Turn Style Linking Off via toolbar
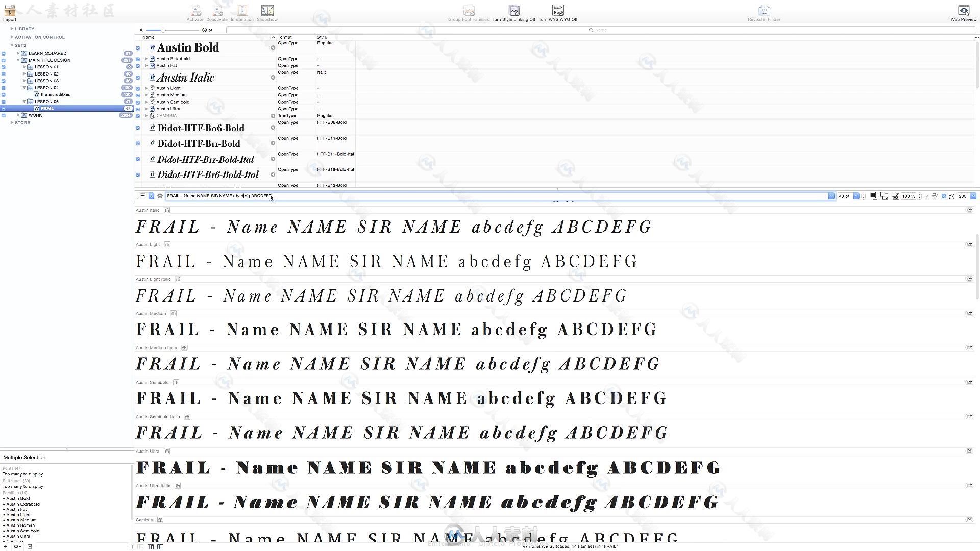The image size is (980, 551). pos(514,11)
